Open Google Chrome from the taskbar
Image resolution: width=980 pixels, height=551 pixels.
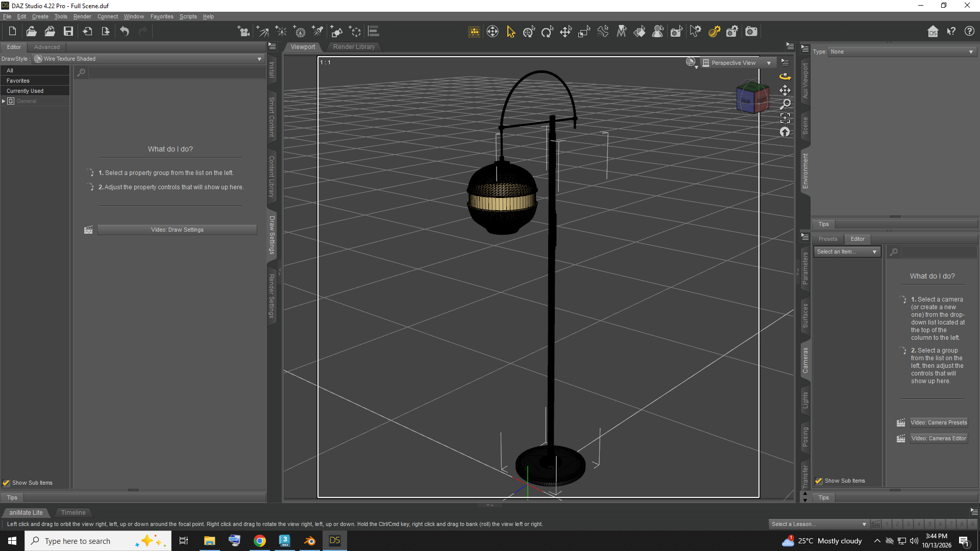(260, 541)
